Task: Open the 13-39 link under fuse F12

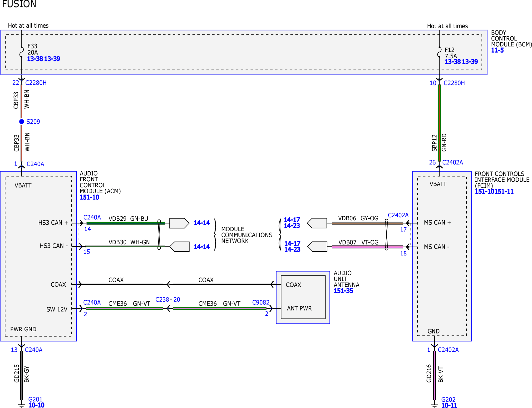Action: [x=470, y=62]
